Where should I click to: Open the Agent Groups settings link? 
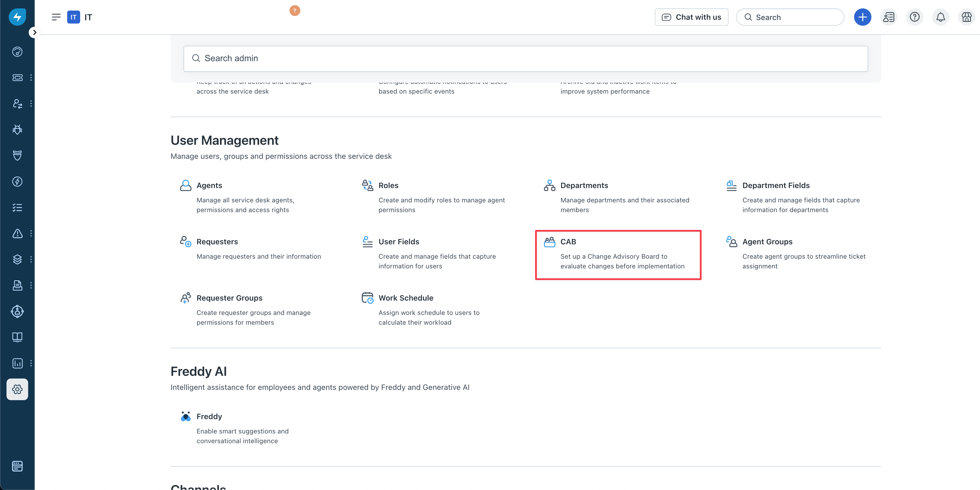coord(767,242)
